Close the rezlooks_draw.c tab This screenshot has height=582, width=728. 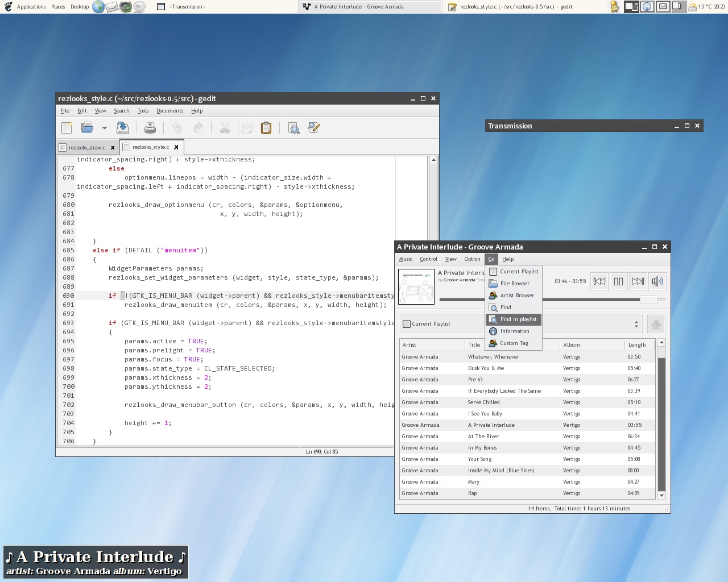(x=113, y=148)
